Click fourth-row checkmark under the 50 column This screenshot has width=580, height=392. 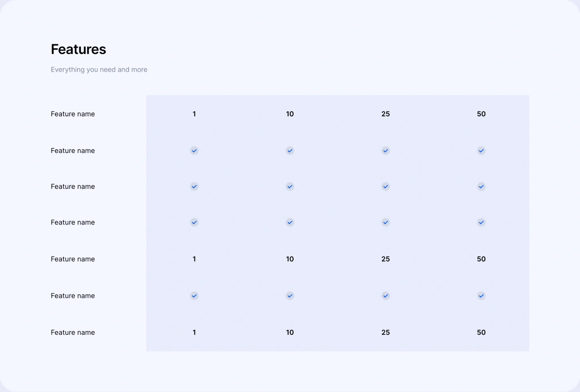481,222
